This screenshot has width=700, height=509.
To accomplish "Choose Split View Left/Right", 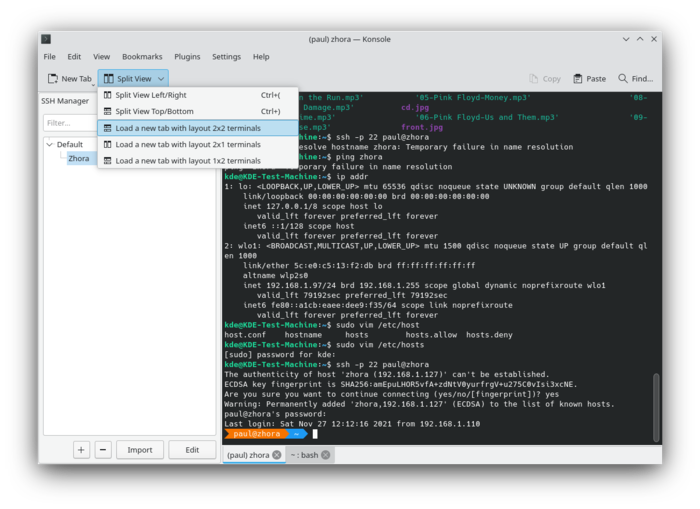I will pyautogui.click(x=151, y=95).
